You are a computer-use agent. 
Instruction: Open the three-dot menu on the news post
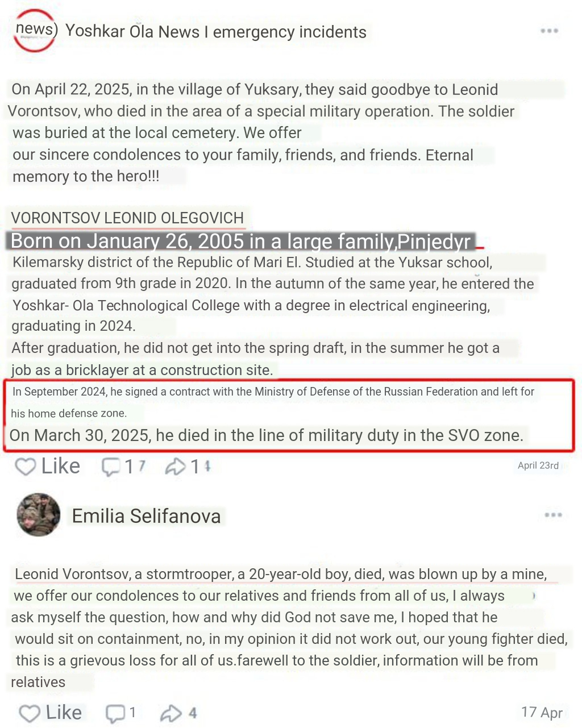[x=549, y=31]
